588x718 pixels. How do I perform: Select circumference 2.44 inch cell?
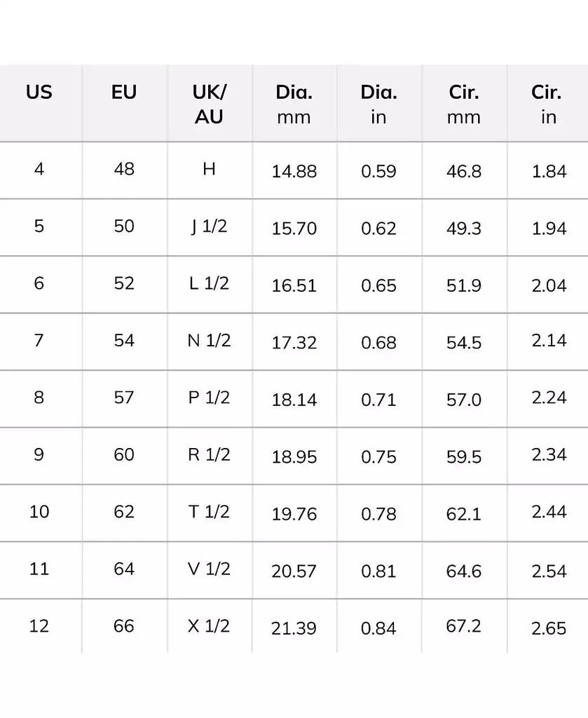tap(549, 512)
